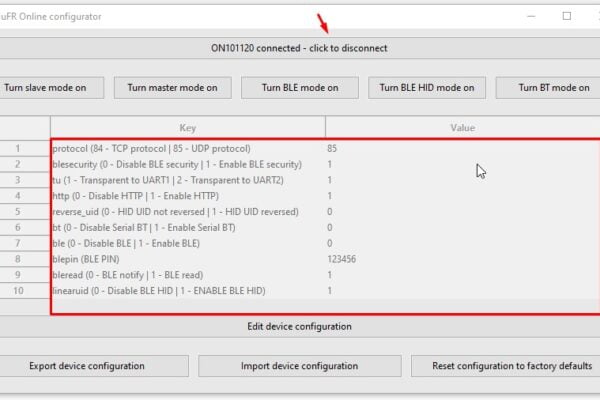Turn BLE mode on
The image size is (600, 400).
point(300,88)
